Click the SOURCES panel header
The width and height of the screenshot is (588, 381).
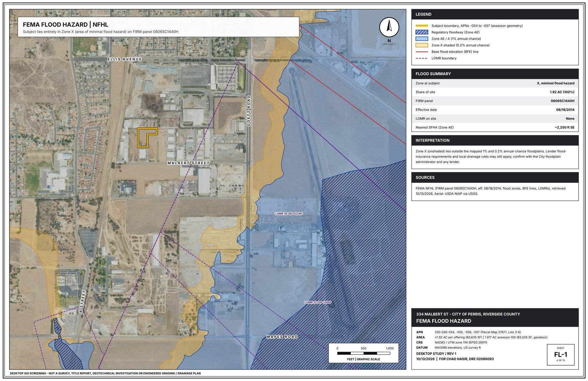click(x=495, y=178)
